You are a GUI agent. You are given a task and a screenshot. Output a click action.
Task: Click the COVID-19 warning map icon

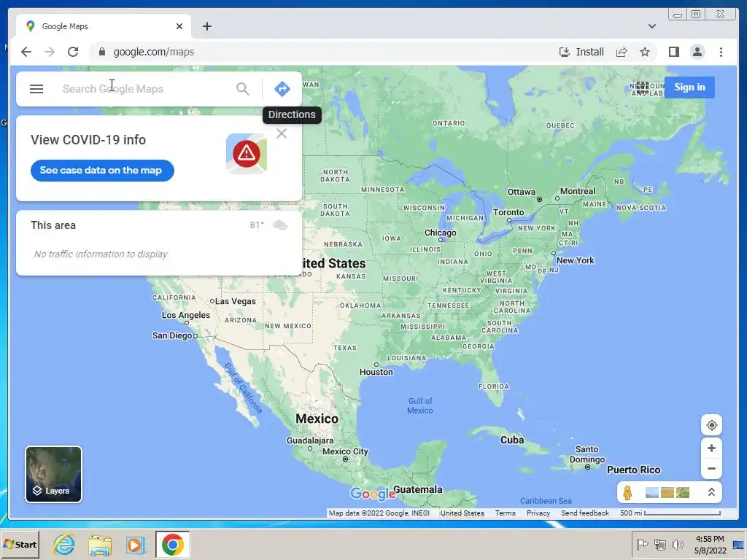click(247, 153)
